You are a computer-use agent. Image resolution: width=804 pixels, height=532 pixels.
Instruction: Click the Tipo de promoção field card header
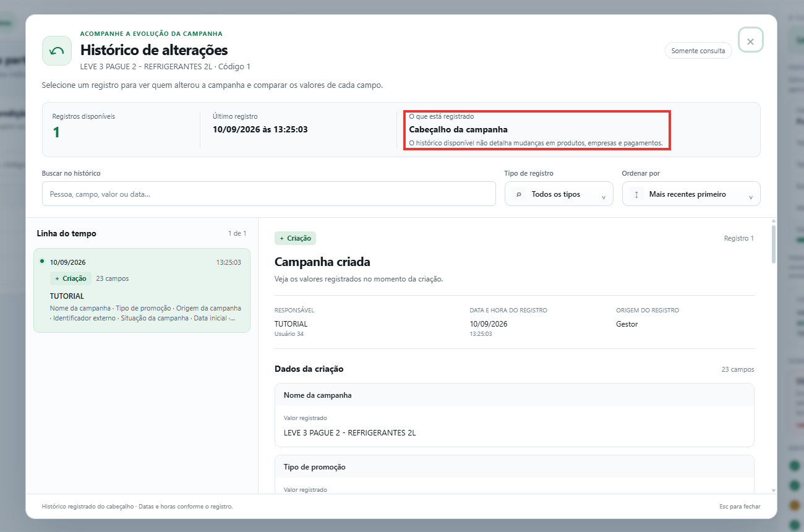point(515,467)
